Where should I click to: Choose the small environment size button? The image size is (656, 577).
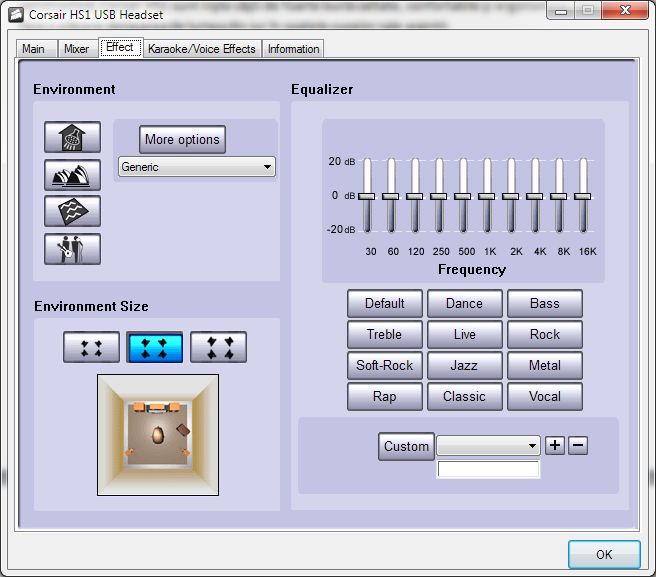click(91, 347)
